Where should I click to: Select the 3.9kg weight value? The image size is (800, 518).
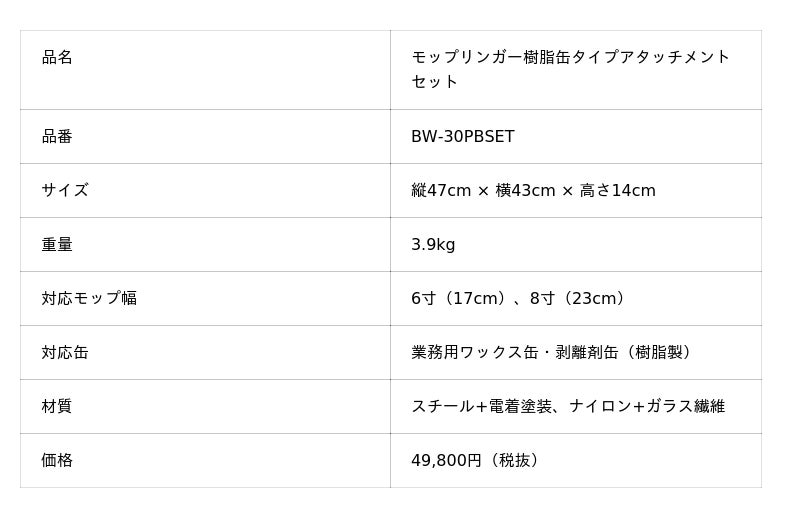[433, 245]
